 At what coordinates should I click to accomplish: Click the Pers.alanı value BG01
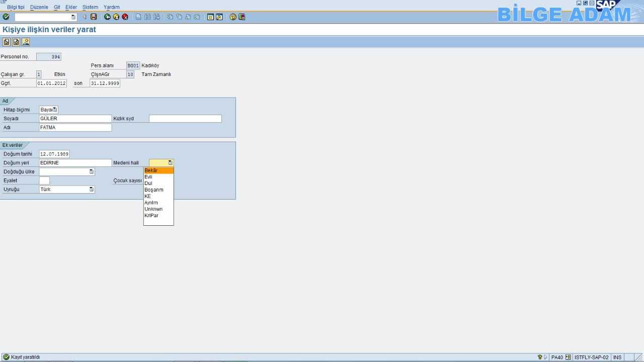pos(133,66)
